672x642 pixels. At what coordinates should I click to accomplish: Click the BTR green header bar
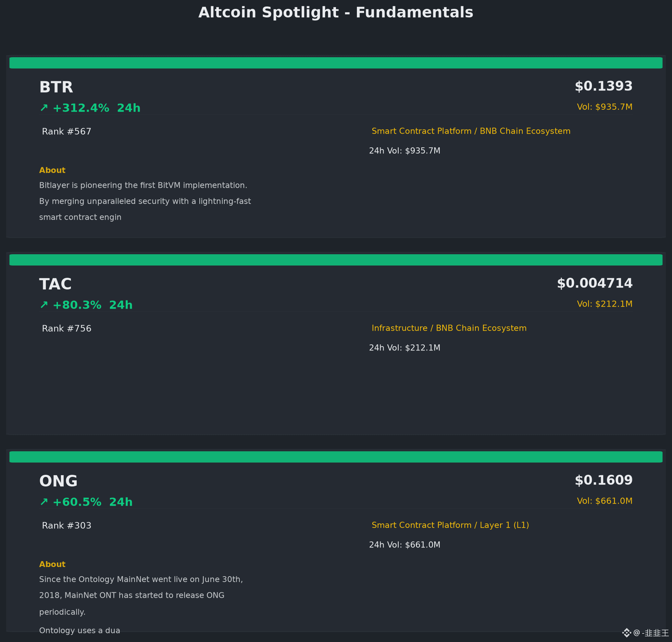click(336, 63)
